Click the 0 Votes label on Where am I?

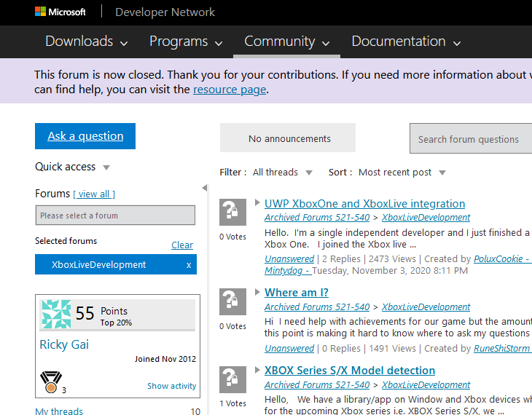point(232,326)
